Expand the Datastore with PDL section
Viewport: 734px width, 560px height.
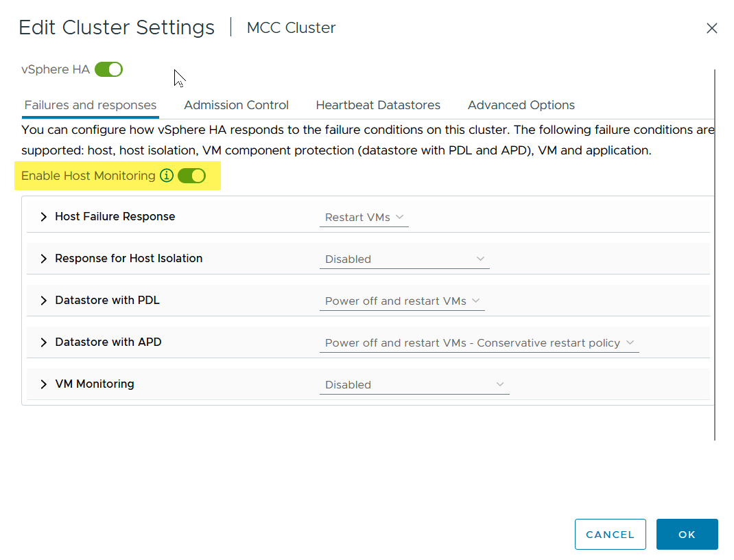click(44, 301)
